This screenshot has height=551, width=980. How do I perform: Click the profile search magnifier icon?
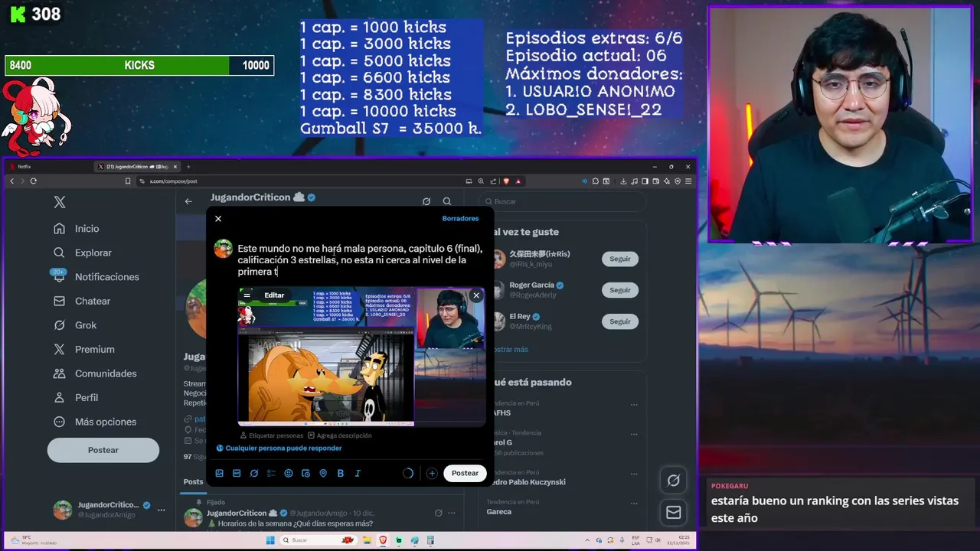click(447, 201)
